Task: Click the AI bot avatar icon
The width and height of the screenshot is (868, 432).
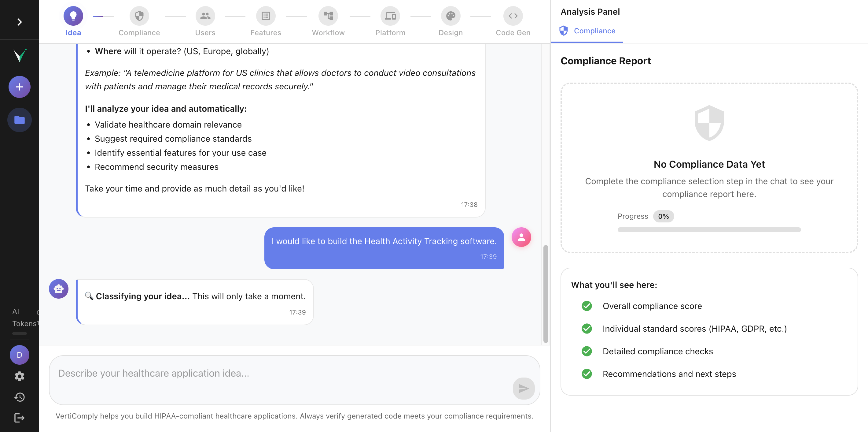Action: click(59, 289)
